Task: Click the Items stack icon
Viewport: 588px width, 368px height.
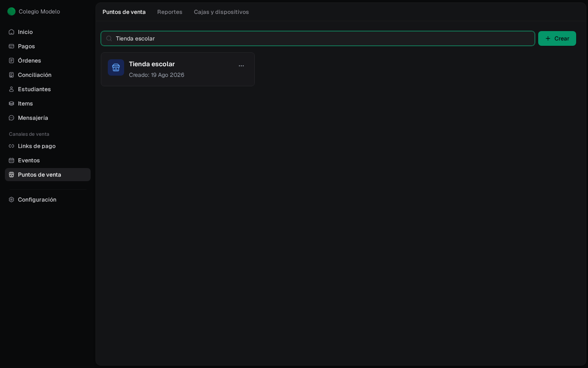Action: pos(11,103)
